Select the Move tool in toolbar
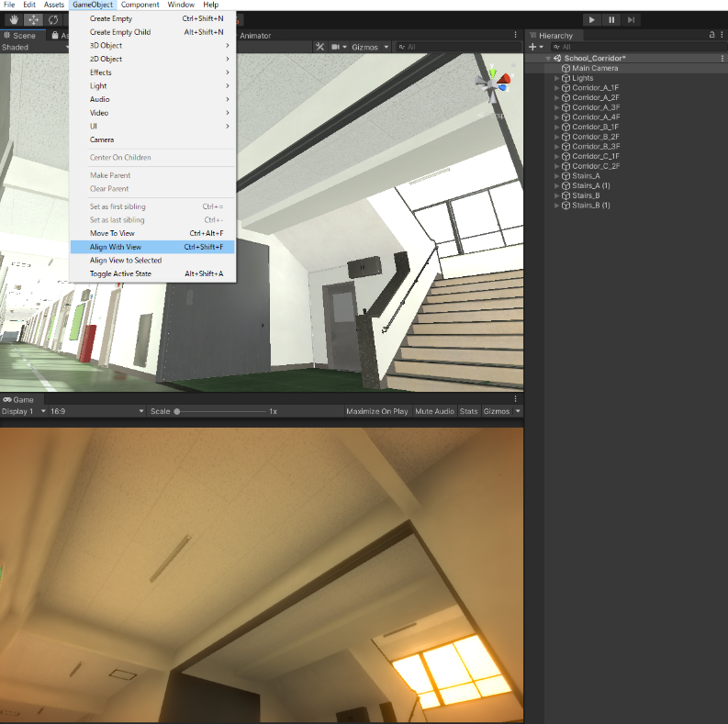Screen dimensions: 728x724 pos(33,19)
